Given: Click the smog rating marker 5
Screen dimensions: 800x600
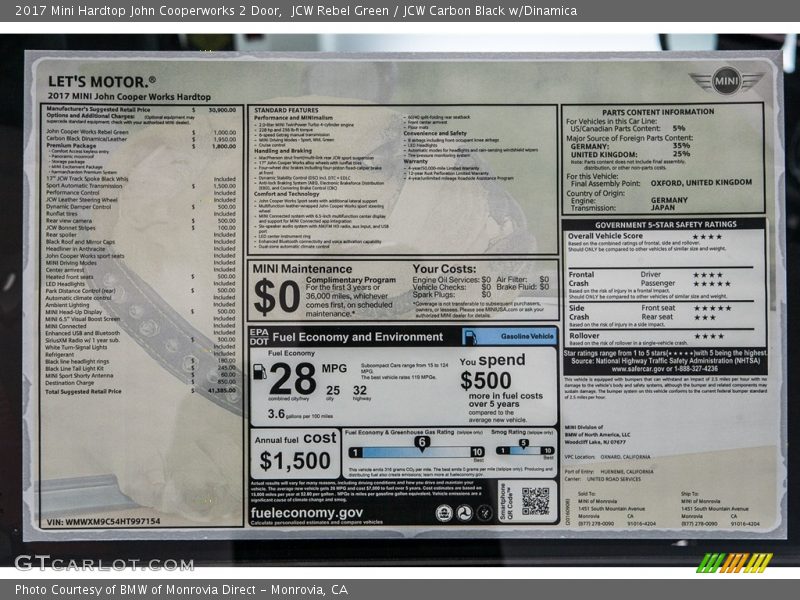Looking at the screenshot, I should click(x=523, y=444).
